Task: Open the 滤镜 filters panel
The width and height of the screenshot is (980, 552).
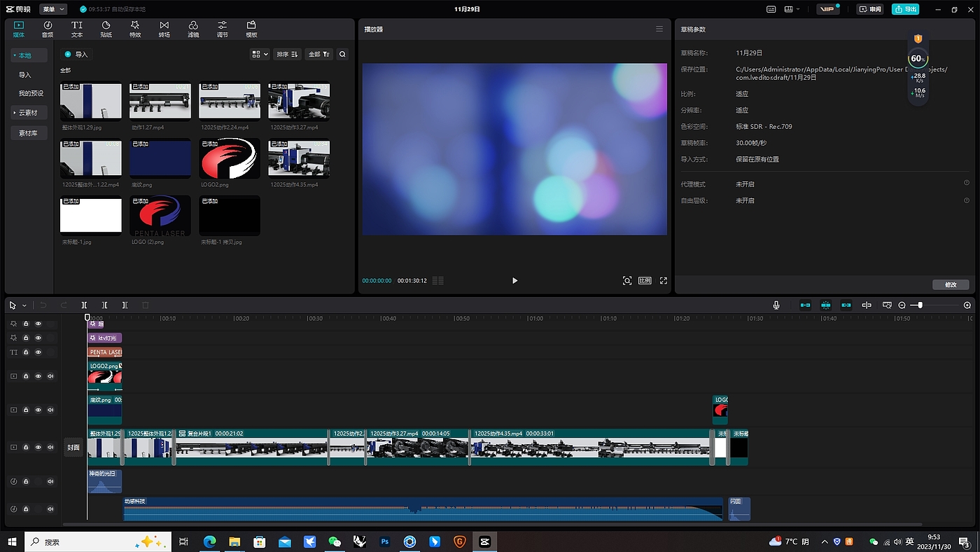Action: 193,29
